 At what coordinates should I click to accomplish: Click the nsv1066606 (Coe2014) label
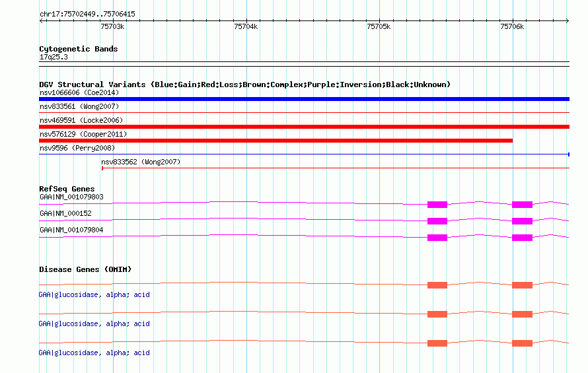pos(79,92)
